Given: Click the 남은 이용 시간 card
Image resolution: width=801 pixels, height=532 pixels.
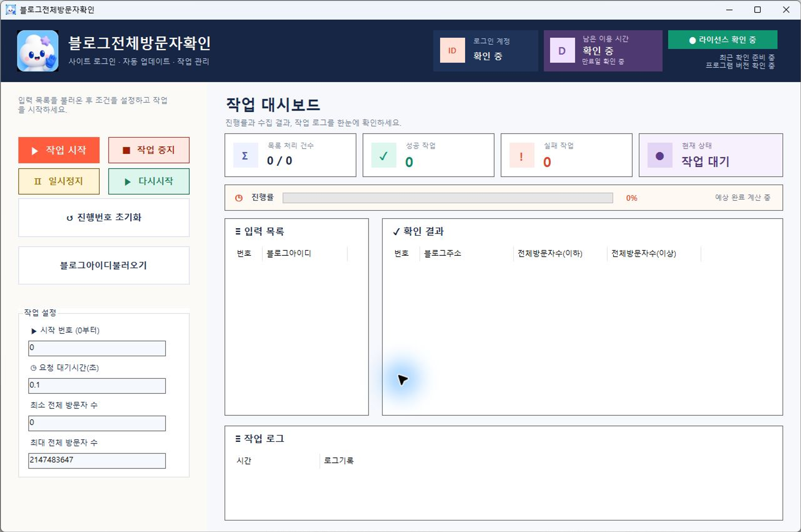Looking at the screenshot, I should (603, 51).
